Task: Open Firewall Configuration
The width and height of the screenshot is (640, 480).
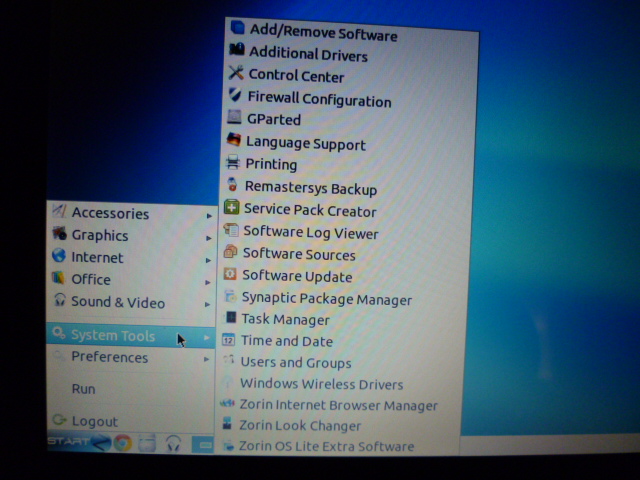Action: [x=350, y=98]
